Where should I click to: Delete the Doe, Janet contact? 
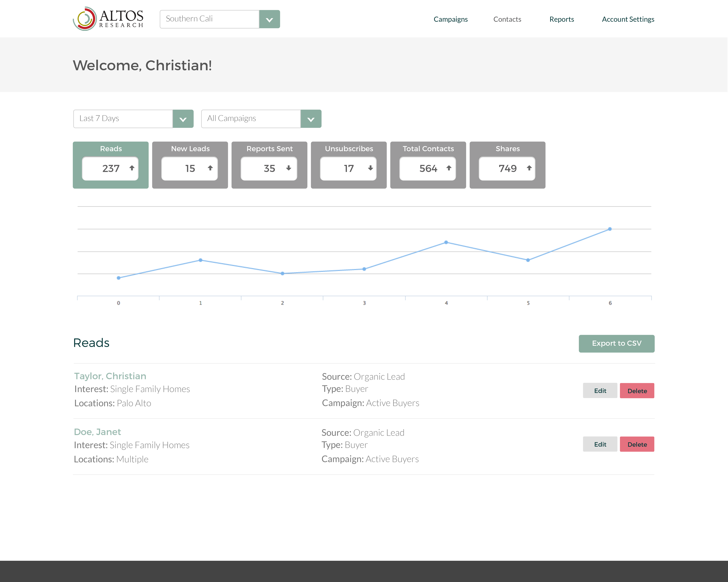(x=637, y=444)
